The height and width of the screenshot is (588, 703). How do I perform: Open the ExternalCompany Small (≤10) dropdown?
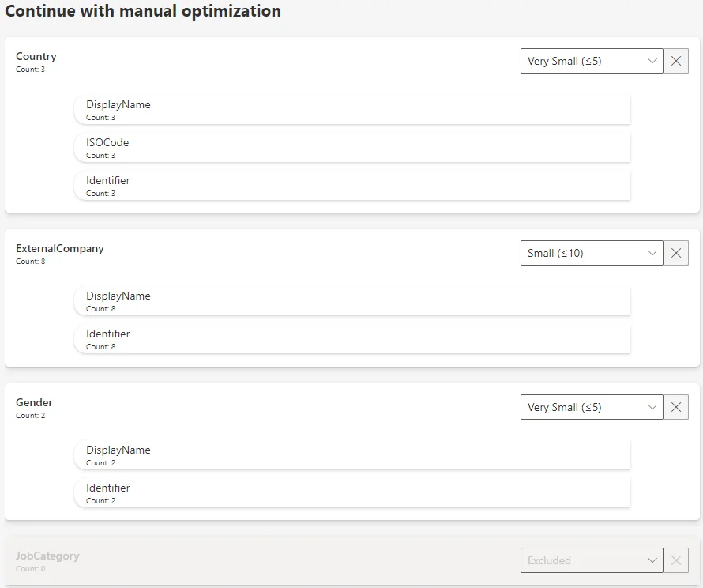(x=592, y=253)
